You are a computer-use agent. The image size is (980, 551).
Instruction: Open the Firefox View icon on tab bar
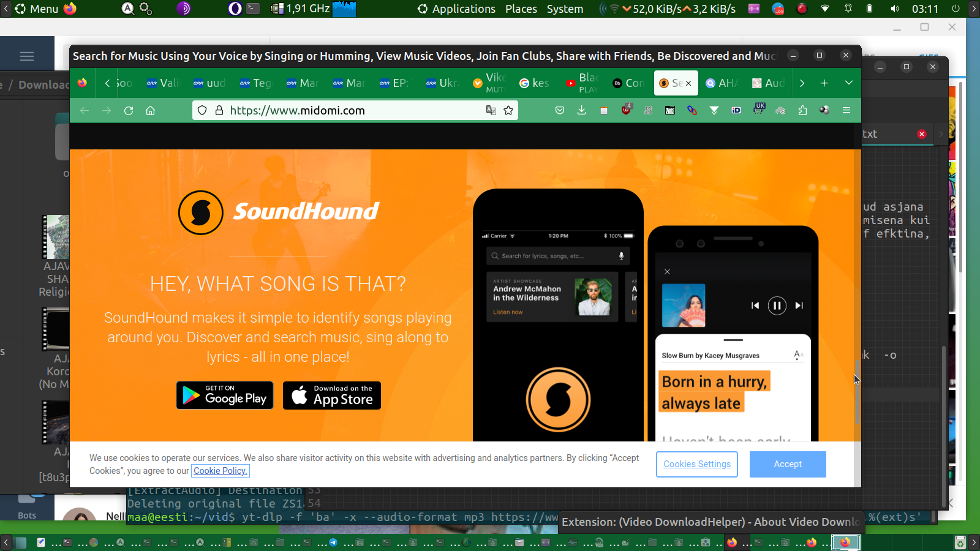tap(82, 83)
